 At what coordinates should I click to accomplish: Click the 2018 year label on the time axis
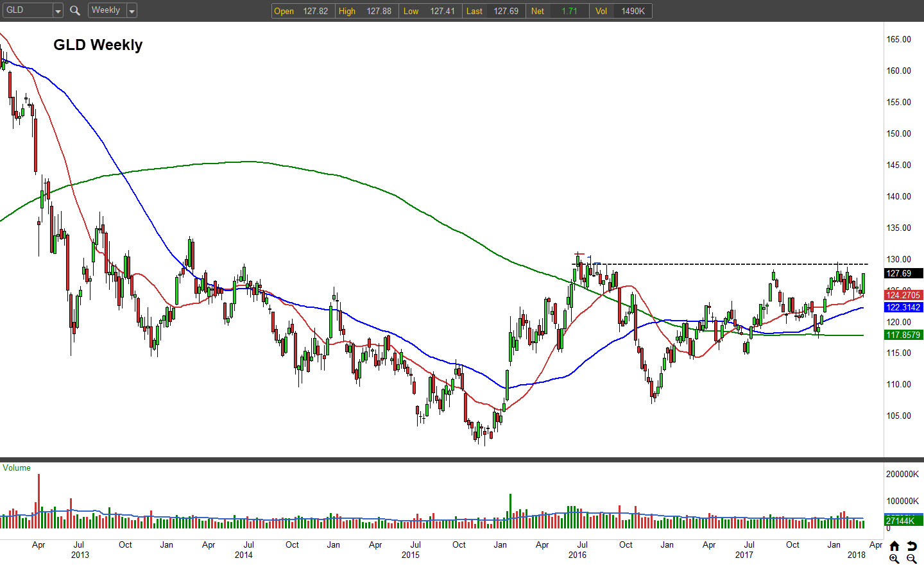(x=857, y=555)
